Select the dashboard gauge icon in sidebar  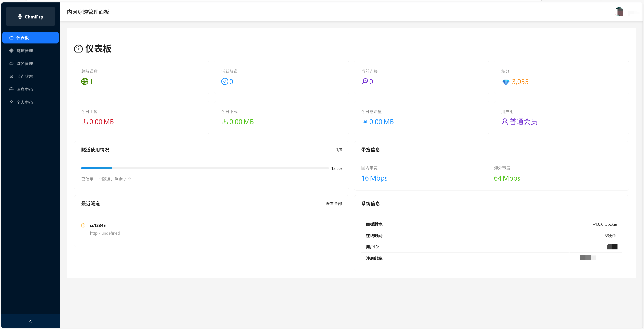coord(12,38)
